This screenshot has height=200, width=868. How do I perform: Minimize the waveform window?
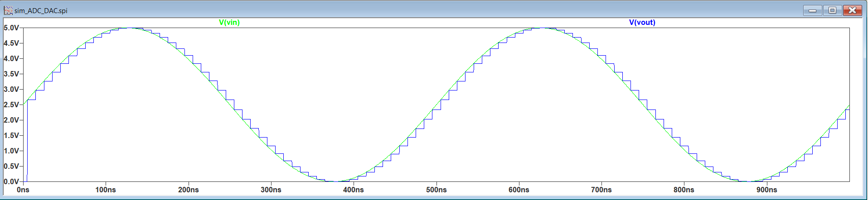coord(813,10)
